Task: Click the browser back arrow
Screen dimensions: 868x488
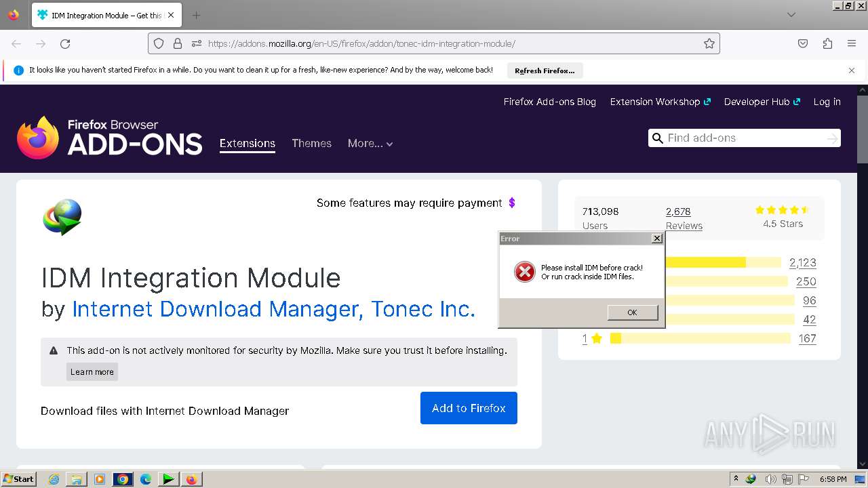Action: (16, 43)
